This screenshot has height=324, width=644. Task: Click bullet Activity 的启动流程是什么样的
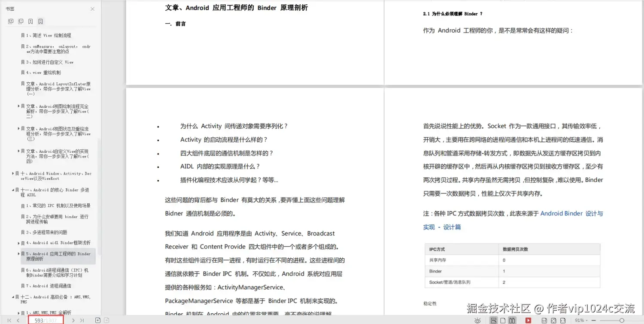click(x=224, y=140)
